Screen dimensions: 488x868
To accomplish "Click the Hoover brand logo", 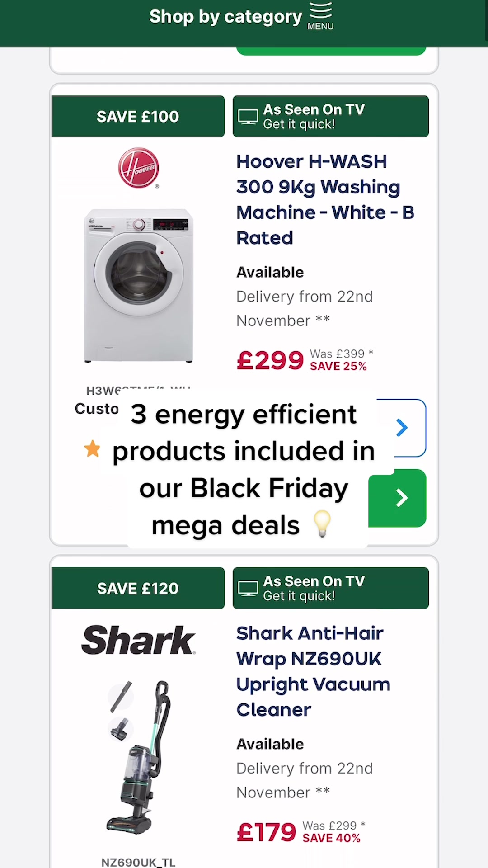I will pos(138,168).
